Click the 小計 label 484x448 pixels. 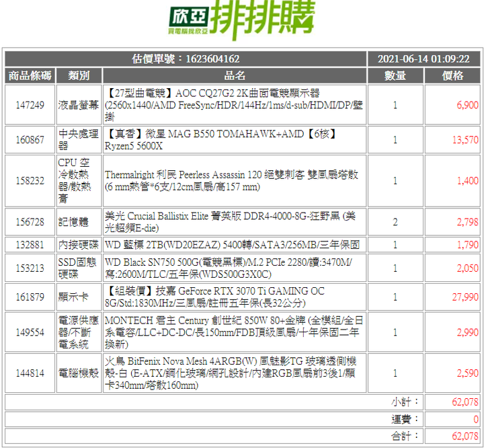click(x=405, y=402)
